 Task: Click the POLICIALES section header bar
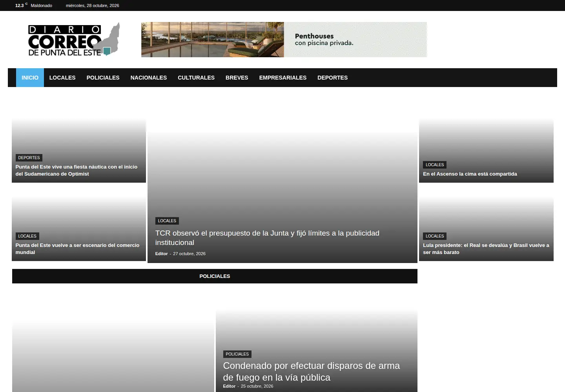coord(215,276)
